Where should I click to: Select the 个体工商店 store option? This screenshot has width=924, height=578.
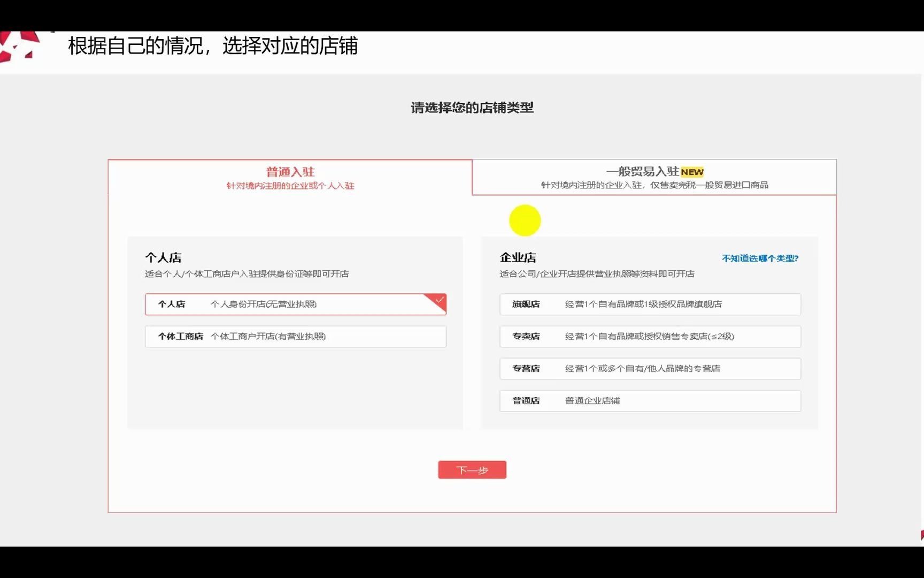click(295, 336)
